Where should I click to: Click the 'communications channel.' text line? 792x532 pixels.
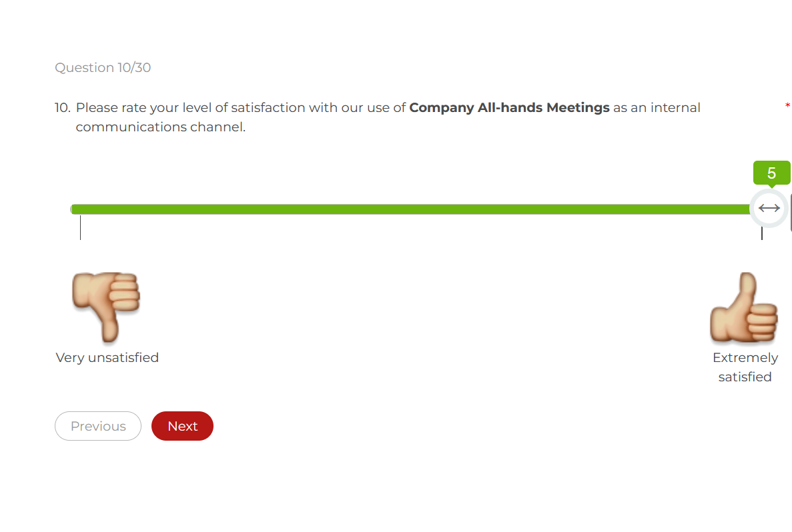(x=161, y=127)
